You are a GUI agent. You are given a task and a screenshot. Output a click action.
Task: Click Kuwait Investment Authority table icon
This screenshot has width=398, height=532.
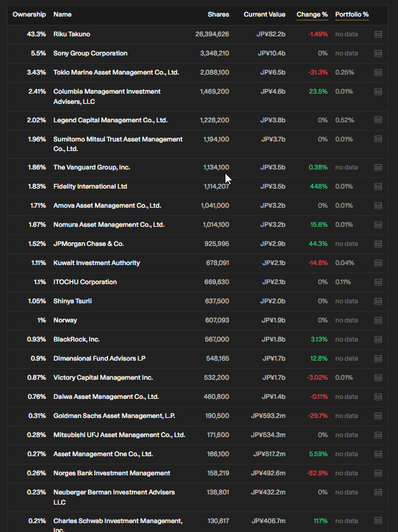tap(378, 263)
